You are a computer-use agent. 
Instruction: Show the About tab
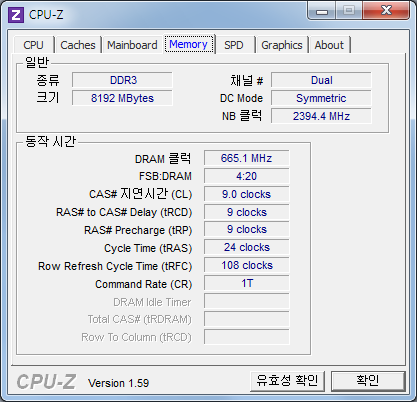click(x=329, y=45)
